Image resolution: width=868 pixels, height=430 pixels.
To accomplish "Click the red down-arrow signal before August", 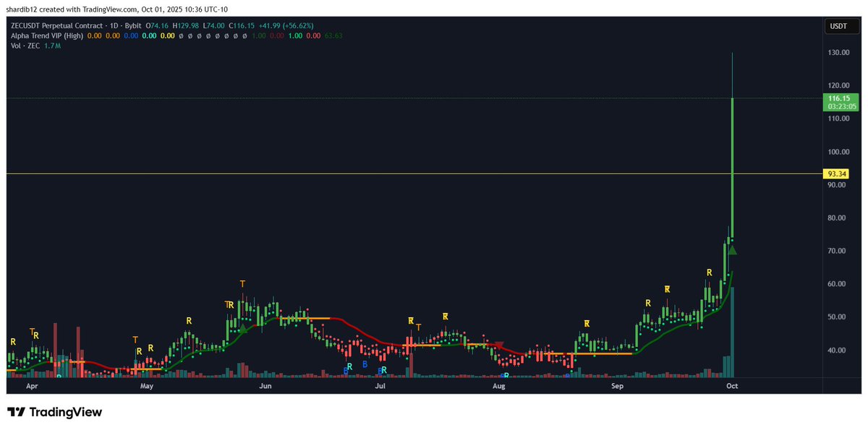I will (x=498, y=345).
